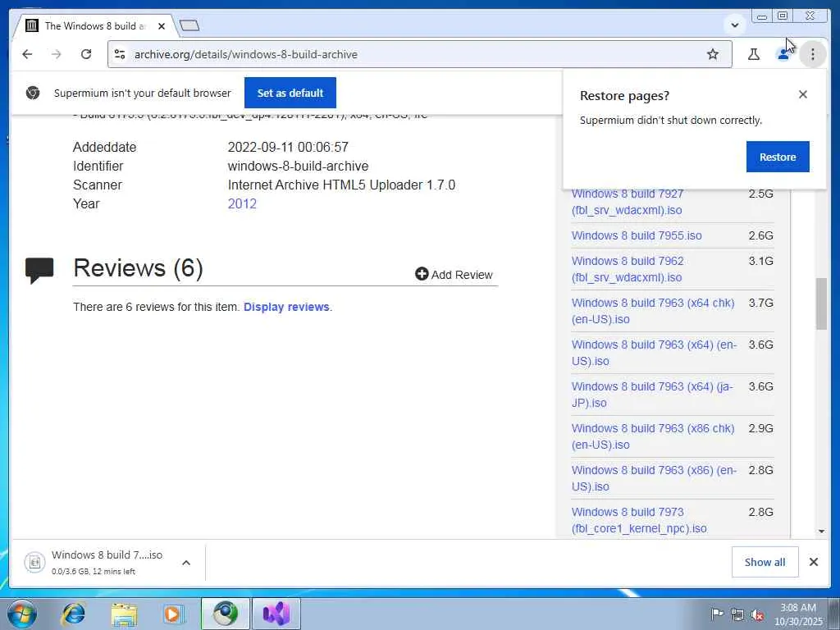The height and width of the screenshot is (630, 840).
Task: Download Windows 8 build 7955.iso
Action: 637,235
